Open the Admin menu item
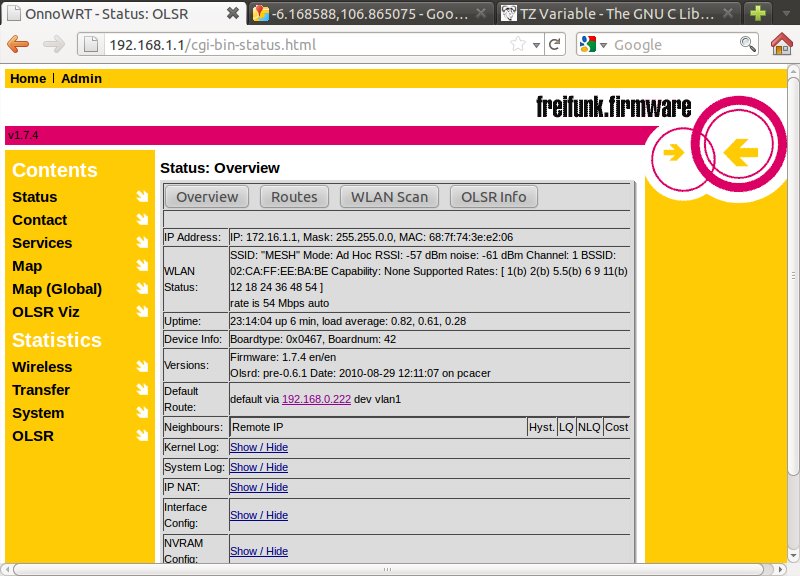 [81, 78]
